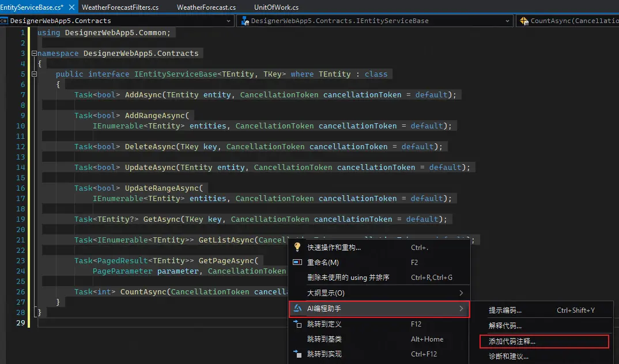Click line number 1 in the gutter
The image size is (619, 364).
[23, 33]
